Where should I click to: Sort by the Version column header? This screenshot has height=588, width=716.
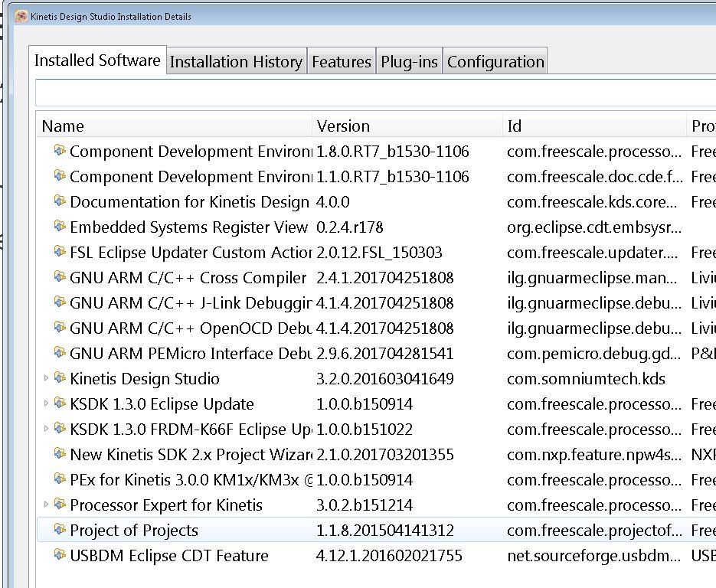click(x=407, y=126)
